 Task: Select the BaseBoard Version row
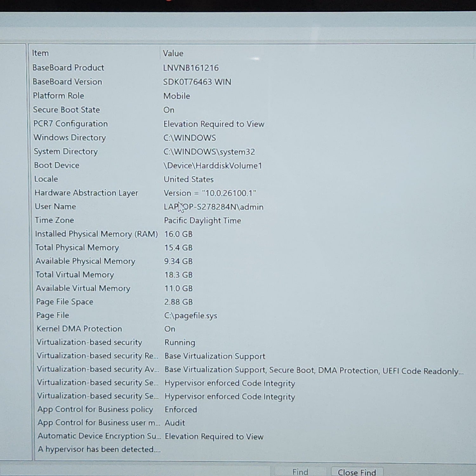tap(67, 82)
